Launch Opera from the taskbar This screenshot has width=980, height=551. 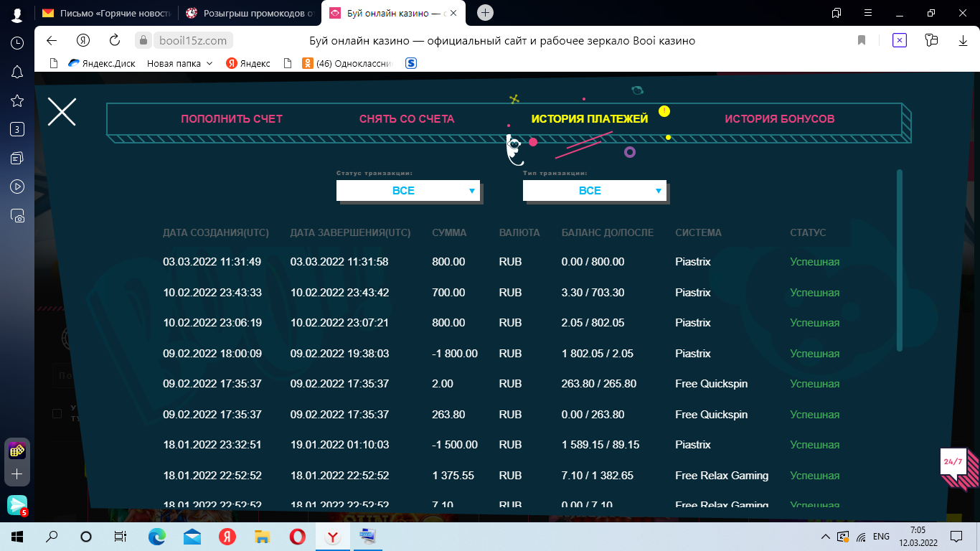pos(297,537)
